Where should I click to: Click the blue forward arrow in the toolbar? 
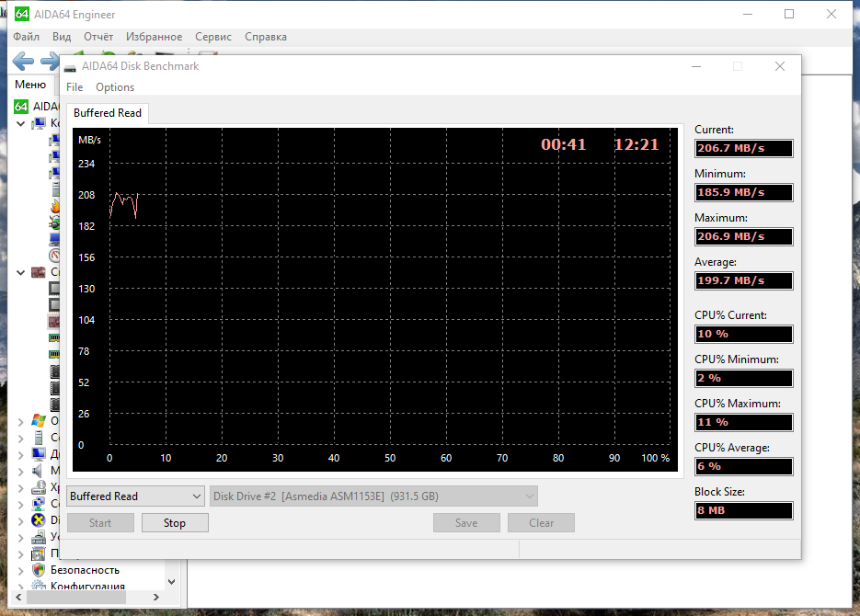[50, 61]
